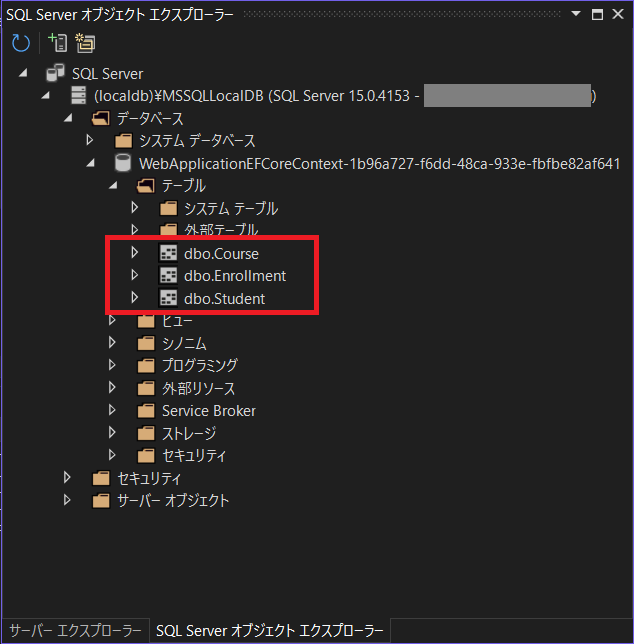Click the 外部リソース folder icon
This screenshot has width=634, height=644.
coord(146,388)
